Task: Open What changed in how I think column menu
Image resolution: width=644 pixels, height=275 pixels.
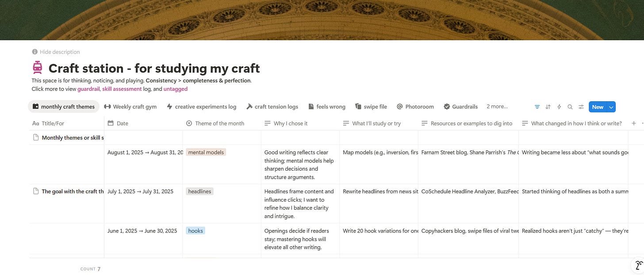Action: [573, 123]
